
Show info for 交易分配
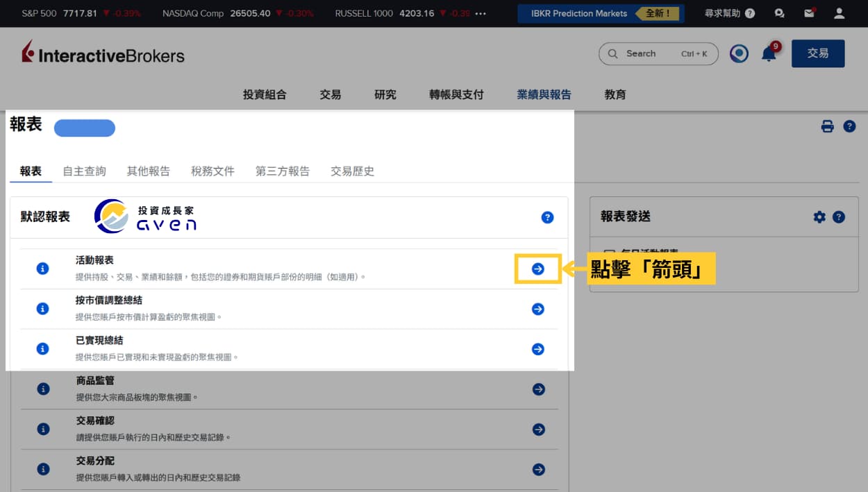coord(42,470)
